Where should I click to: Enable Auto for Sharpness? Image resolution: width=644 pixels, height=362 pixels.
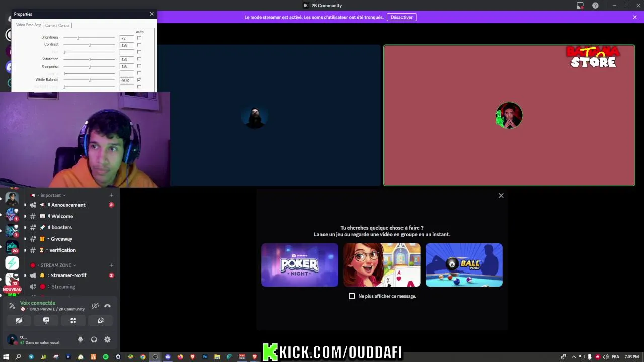pos(139,66)
